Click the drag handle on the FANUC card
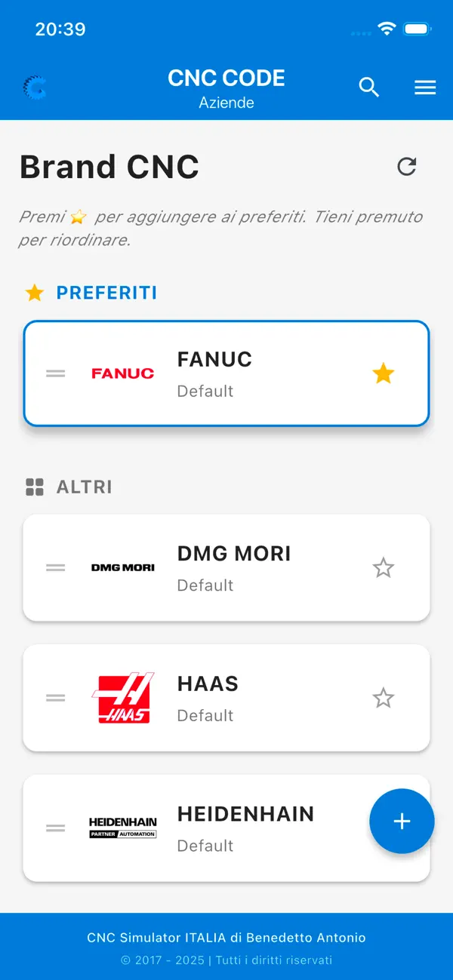The image size is (453, 980). (55, 373)
